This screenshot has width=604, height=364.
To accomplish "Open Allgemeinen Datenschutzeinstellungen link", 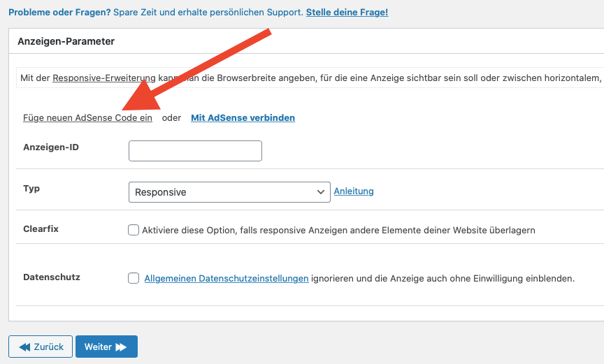I will point(226,278).
